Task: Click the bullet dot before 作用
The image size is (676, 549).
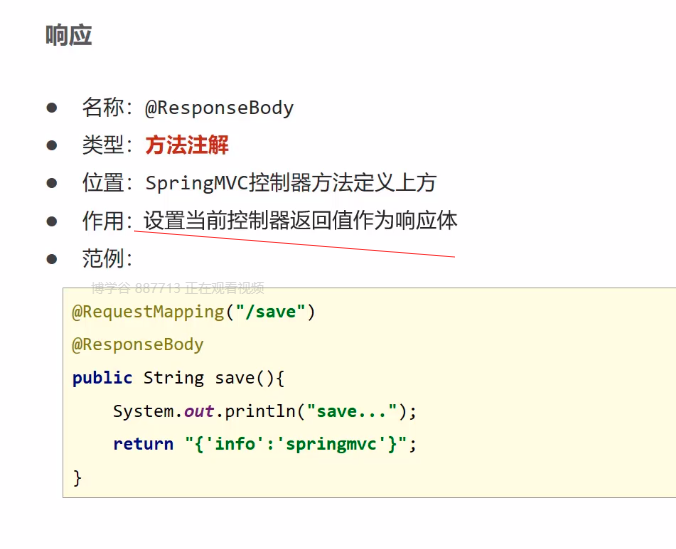Action: [x=52, y=220]
